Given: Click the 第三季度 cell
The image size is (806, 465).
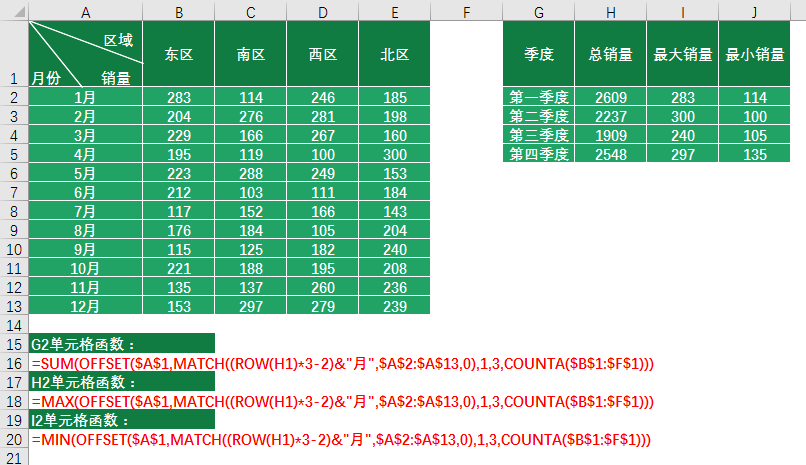Looking at the screenshot, I should [538, 135].
